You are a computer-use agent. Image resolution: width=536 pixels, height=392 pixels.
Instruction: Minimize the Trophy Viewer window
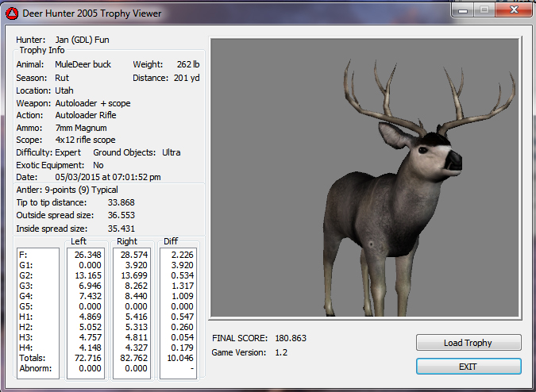click(463, 10)
